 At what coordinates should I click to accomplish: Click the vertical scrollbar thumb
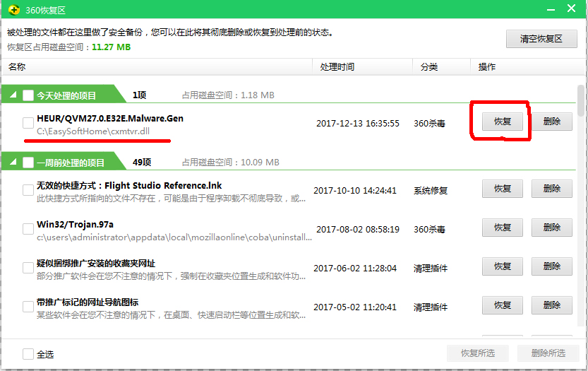581,100
